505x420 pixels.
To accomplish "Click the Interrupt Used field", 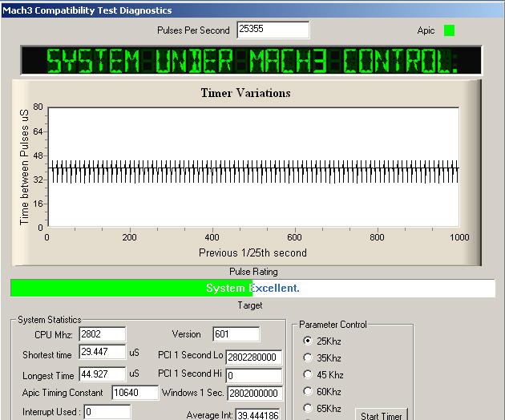I will [x=107, y=412].
